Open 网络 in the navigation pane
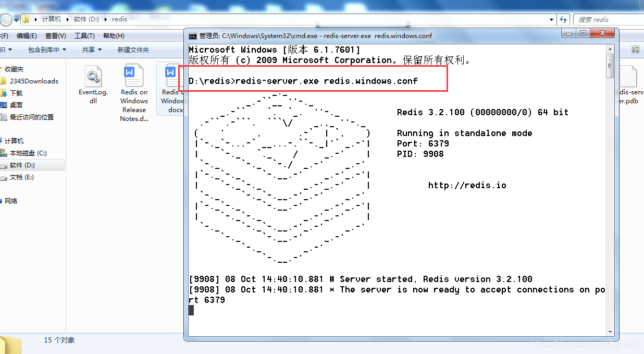 coord(11,201)
